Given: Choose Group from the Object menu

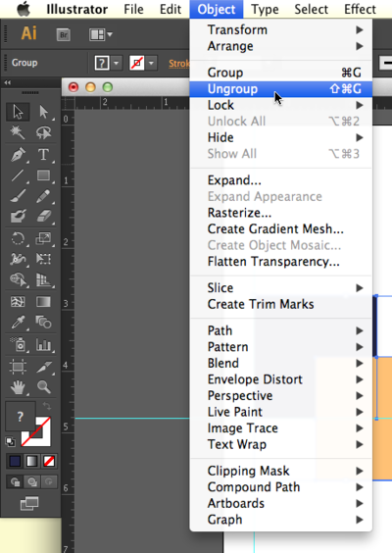Looking at the screenshot, I should click(x=281, y=73).
